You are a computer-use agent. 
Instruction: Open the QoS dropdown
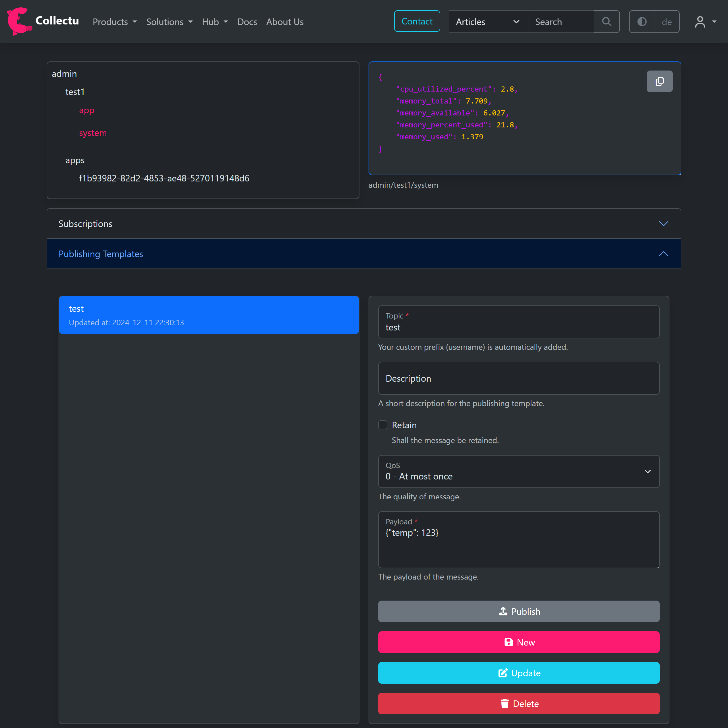point(519,471)
